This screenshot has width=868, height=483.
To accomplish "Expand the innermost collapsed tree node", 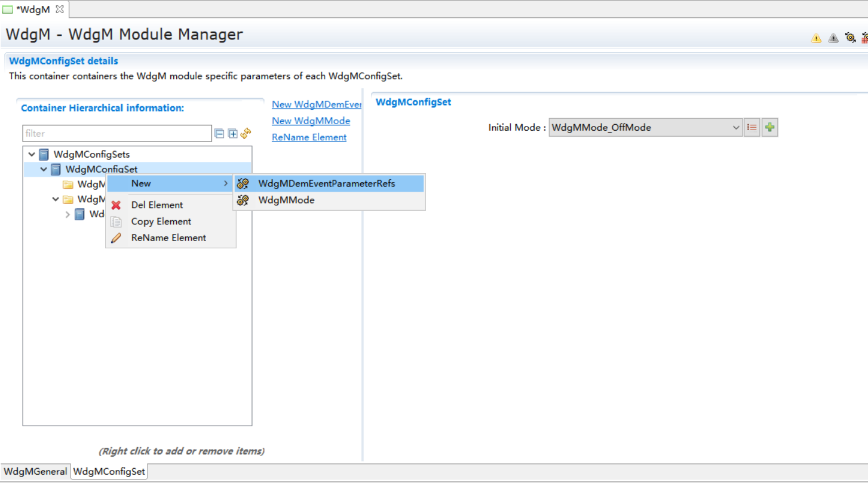I will (68, 214).
